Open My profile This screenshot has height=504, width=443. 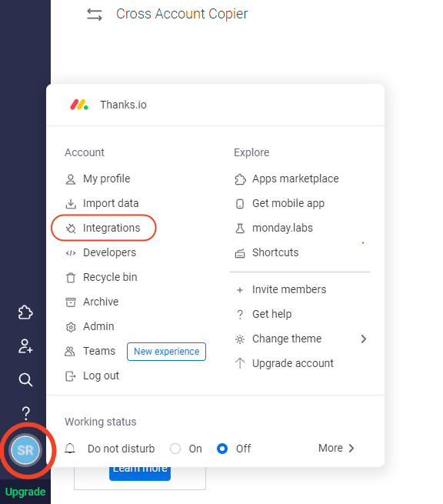107,179
